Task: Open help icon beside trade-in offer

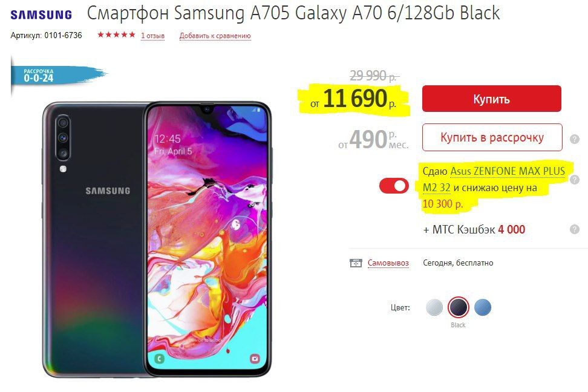Action: pos(575,180)
